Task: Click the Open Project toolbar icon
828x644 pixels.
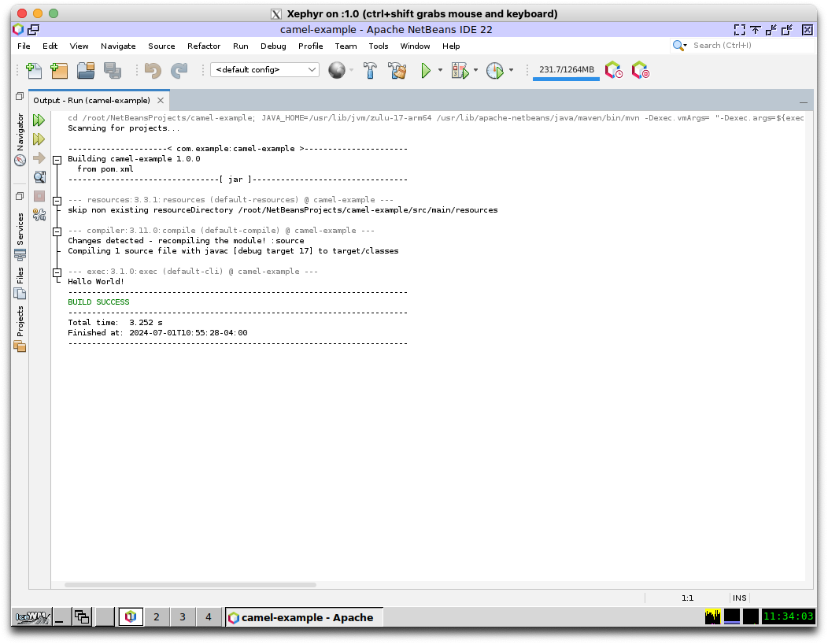Action: [86, 70]
